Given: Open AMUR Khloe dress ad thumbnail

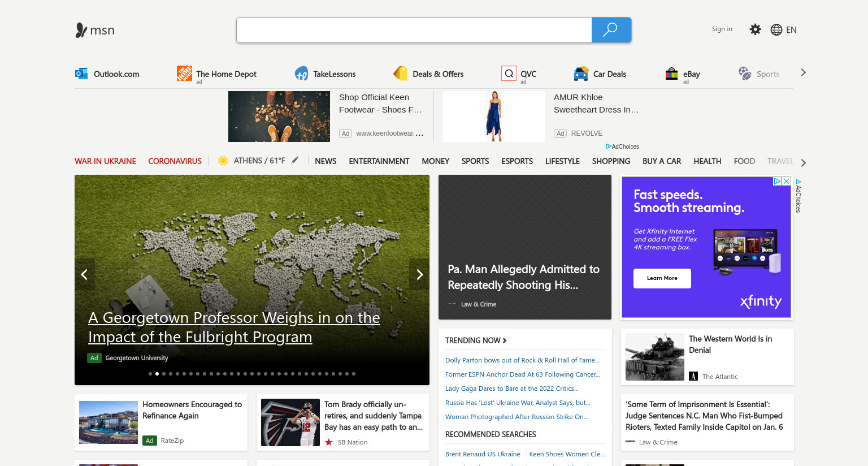Looking at the screenshot, I should 494,116.
